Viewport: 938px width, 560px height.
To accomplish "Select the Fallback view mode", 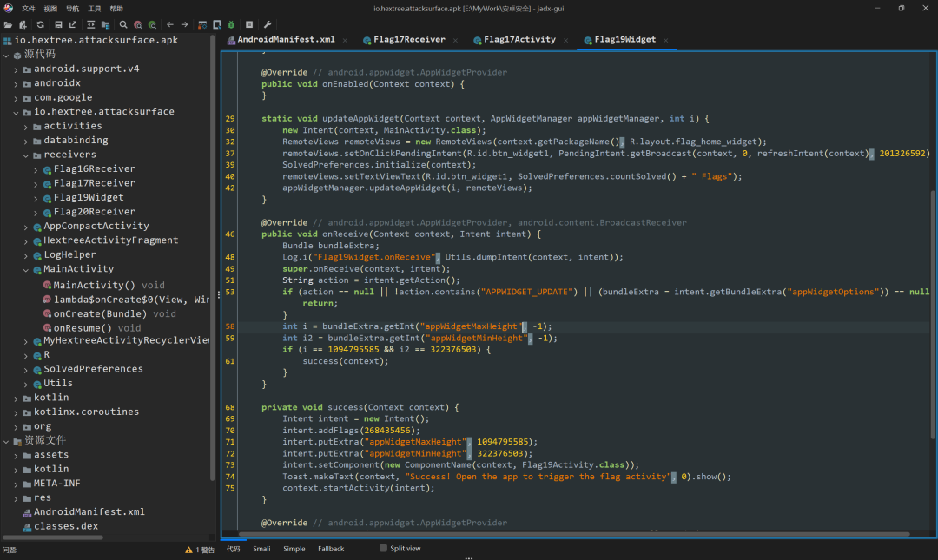I will (331, 549).
